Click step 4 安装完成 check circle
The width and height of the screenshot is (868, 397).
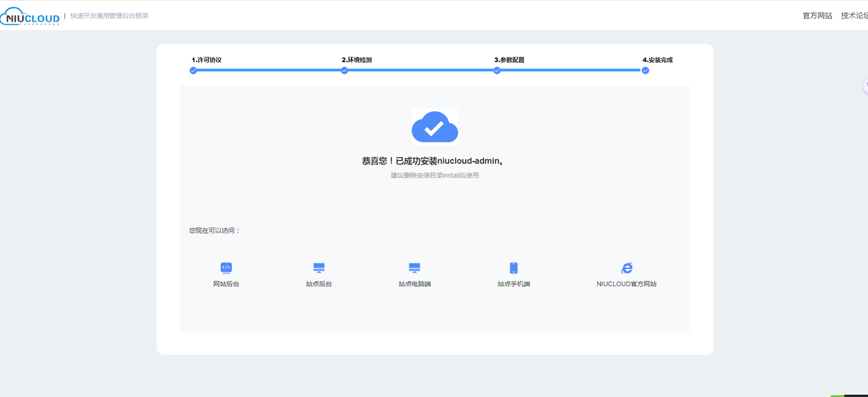pyautogui.click(x=646, y=71)
